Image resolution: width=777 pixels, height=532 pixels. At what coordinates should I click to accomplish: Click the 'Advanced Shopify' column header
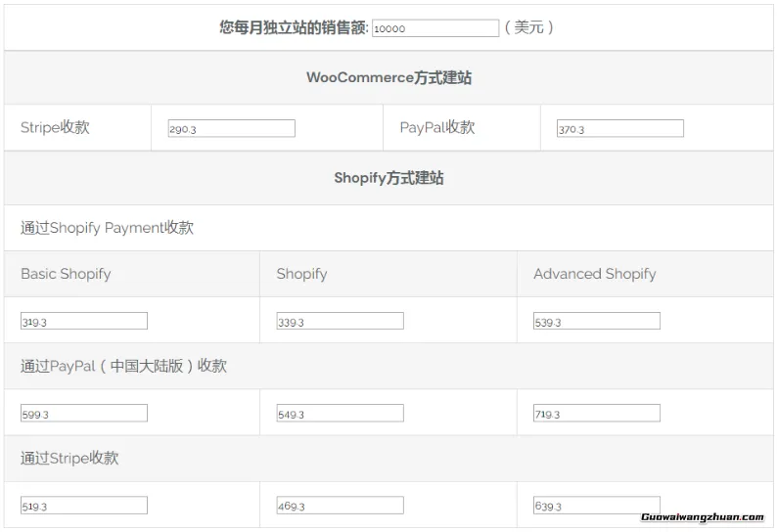pos(595,274)
